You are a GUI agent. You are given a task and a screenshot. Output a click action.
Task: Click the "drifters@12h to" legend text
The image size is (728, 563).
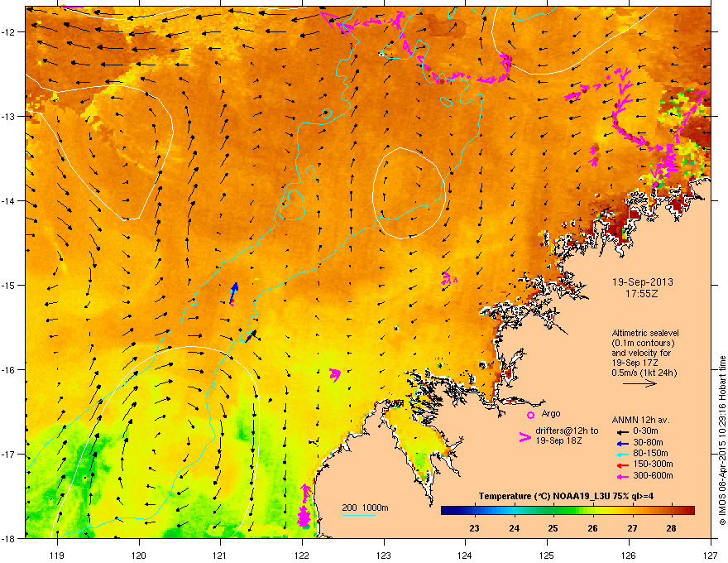567,431
